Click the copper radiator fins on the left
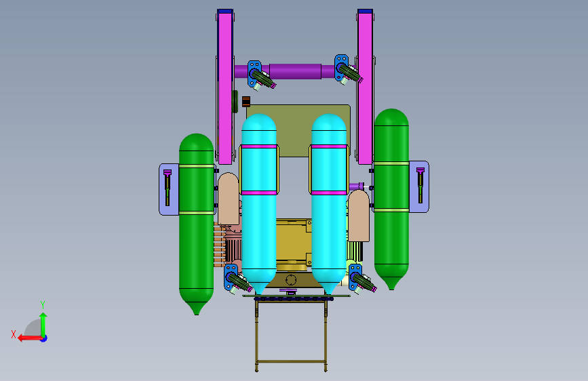Screen dimensions: 588x381 coord(220,245)
